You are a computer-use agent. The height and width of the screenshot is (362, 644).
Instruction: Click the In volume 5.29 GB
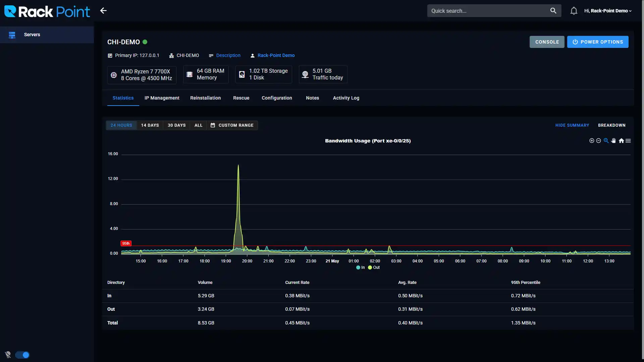point(206,296)
